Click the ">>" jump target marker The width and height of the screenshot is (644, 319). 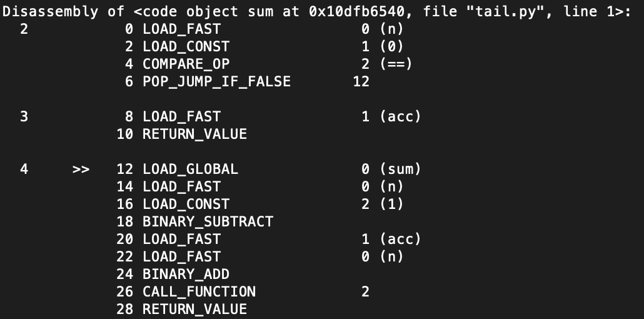[81, 170]
